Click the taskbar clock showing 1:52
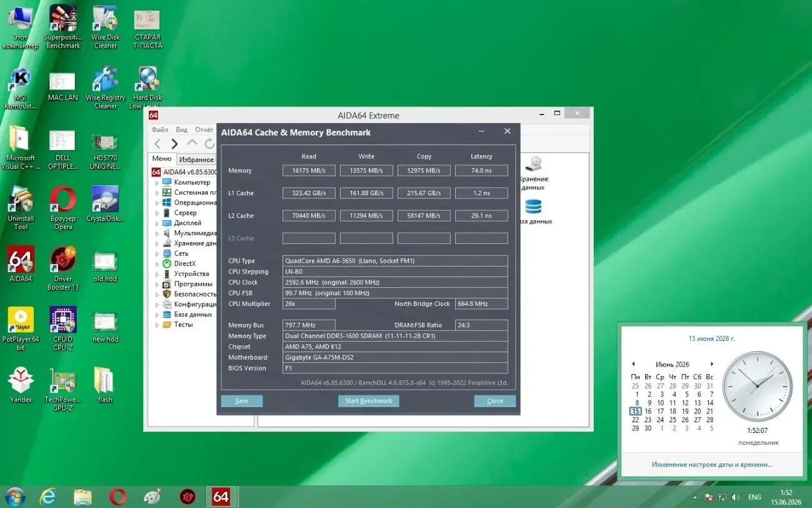 coord(786,497)
